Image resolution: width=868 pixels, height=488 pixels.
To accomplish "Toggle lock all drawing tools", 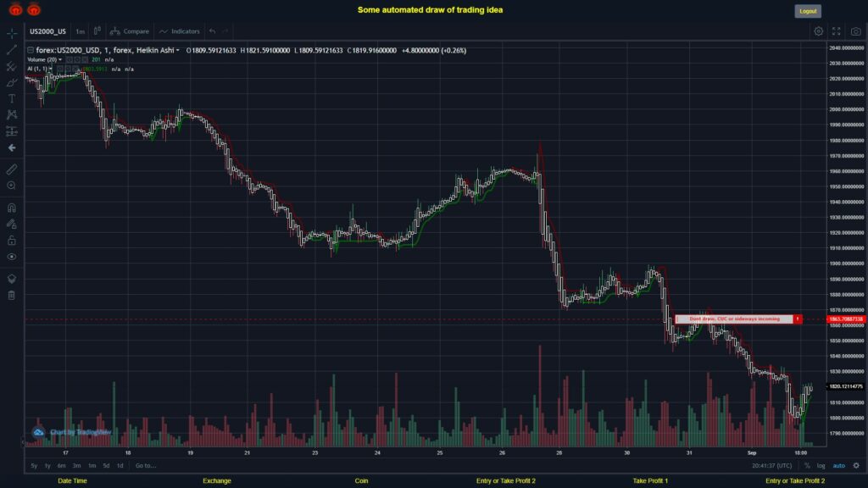I will [x=12, y=241].
